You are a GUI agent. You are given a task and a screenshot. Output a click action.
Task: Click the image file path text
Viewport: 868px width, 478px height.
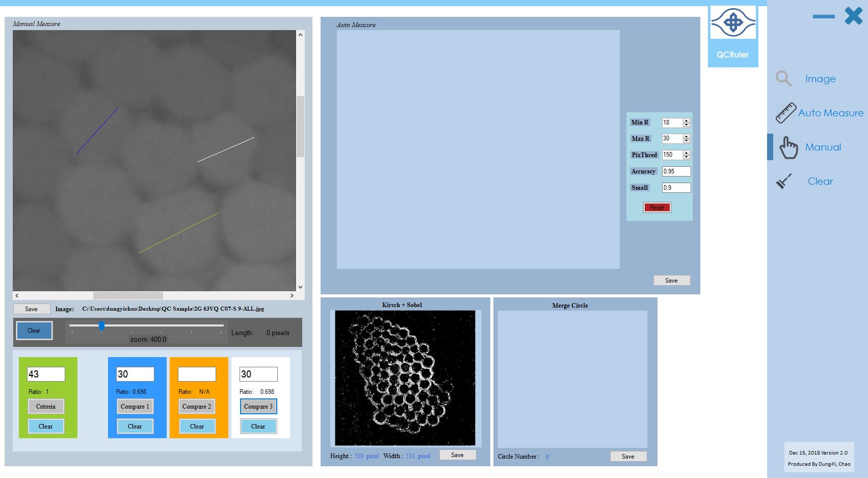coord(173,309)
